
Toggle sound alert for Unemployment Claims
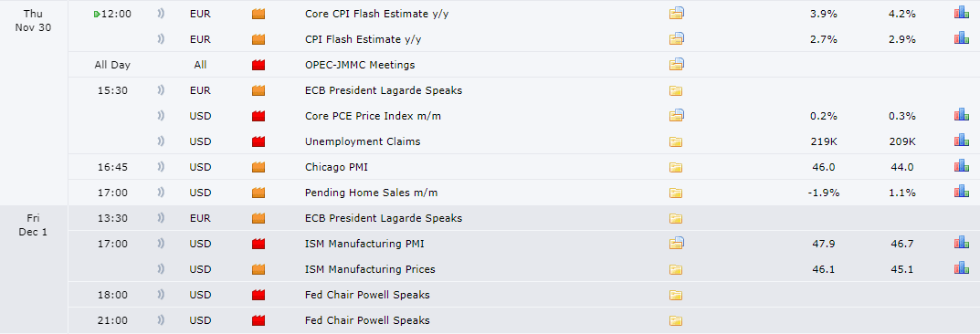(162, 141)
